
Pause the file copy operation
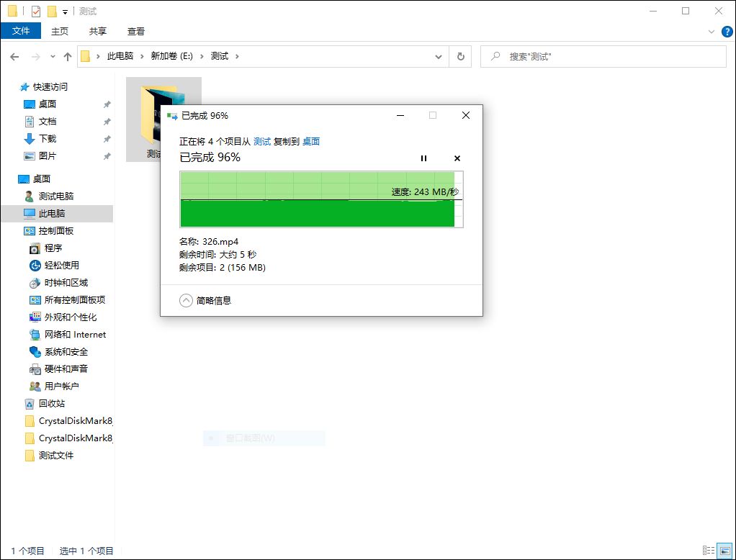(x=424, y=158)
